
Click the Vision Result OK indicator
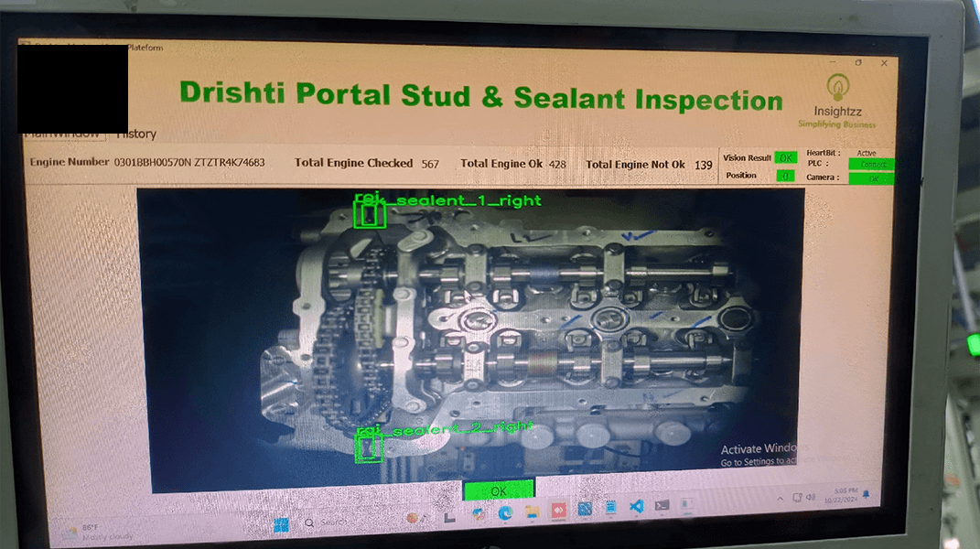pos(786,157)
